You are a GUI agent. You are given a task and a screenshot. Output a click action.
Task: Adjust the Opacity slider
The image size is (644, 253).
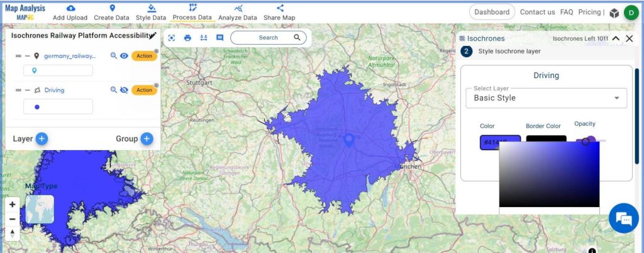590,141
